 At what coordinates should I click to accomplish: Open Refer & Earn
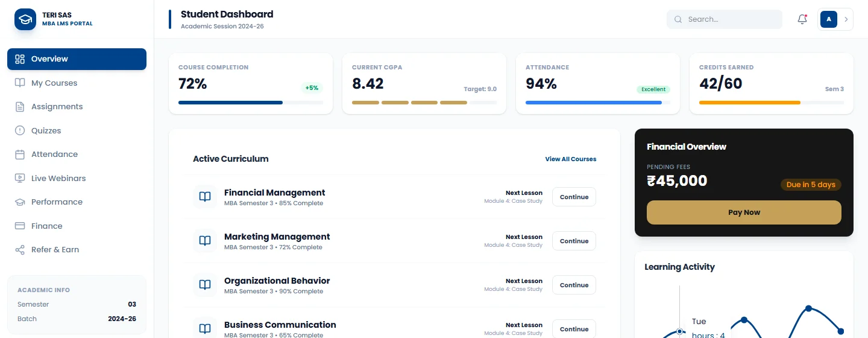(77, 250)
